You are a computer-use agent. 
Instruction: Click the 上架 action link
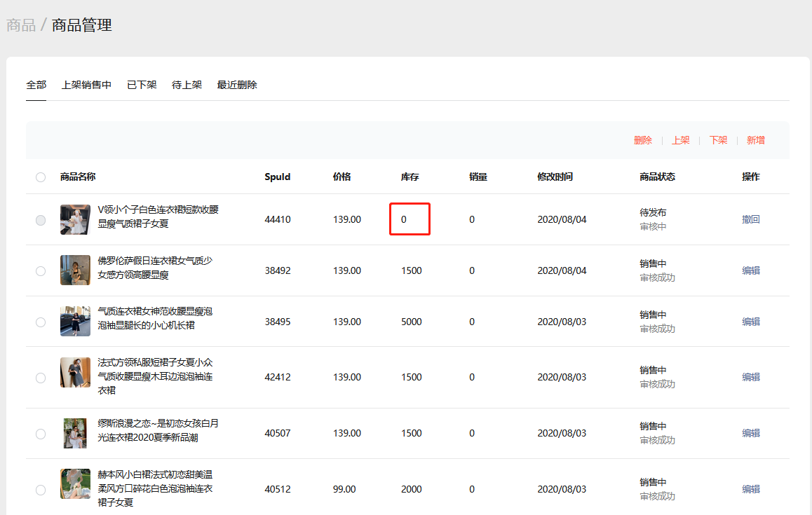click(680, 140)
